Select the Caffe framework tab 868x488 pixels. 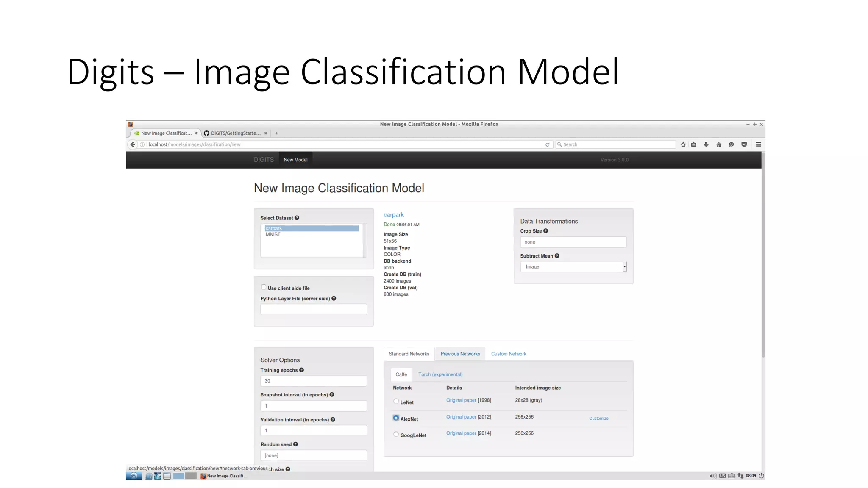[401, 374]
